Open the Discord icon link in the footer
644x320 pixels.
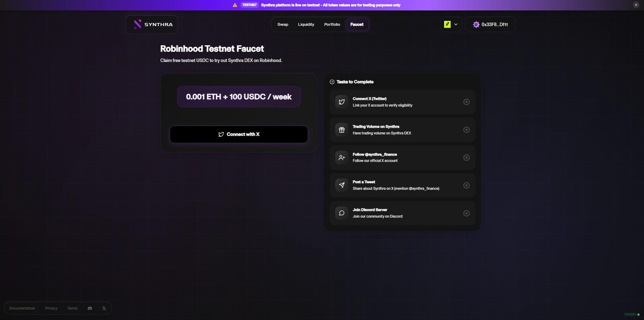(90, 308)
